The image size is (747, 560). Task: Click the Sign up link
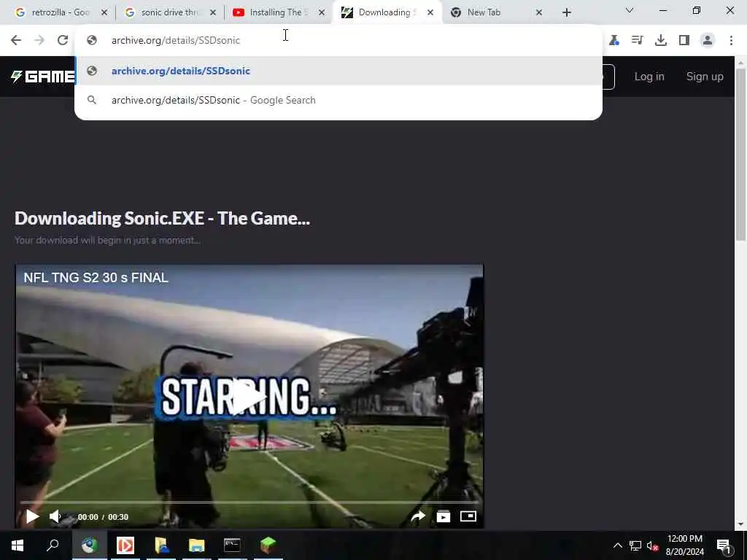(705, 77)
